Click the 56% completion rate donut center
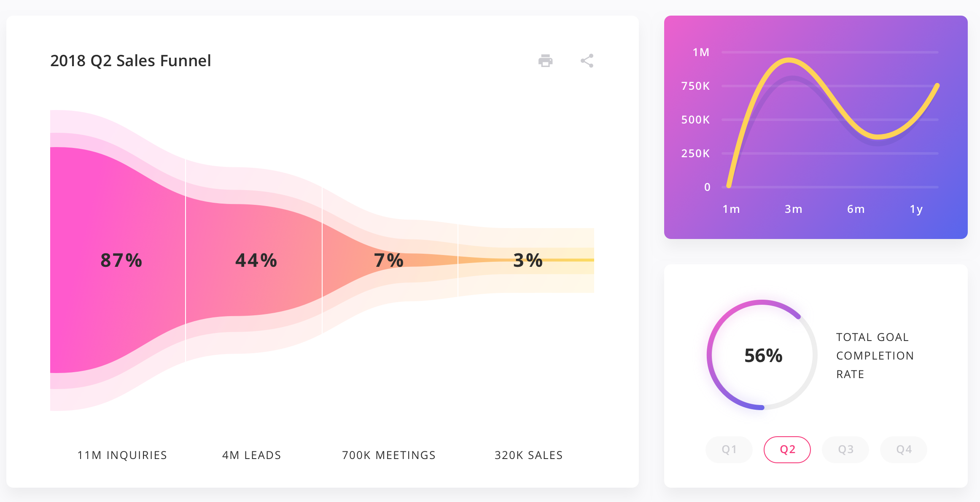Screen dimensions: 980x502 (762, 355)
